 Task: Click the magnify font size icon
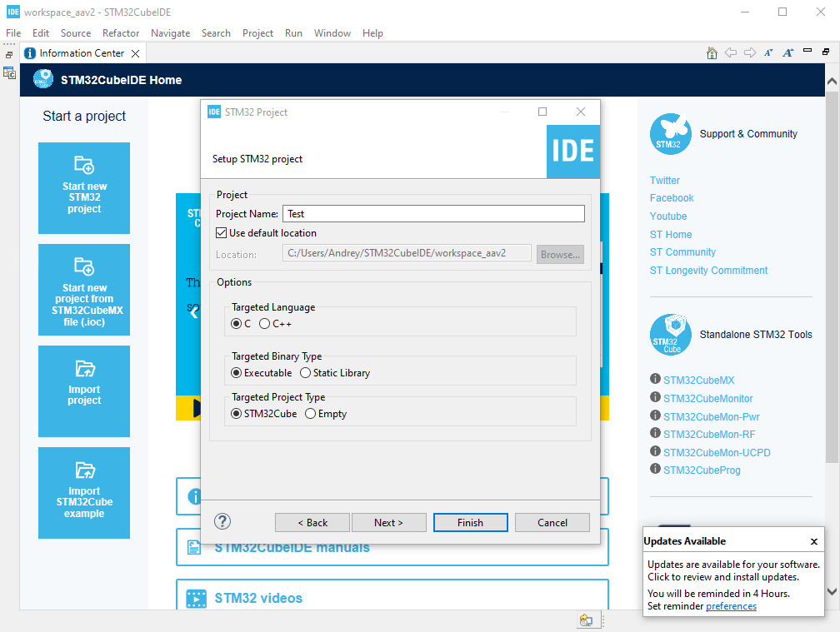pyautogui.click(x=788, y=52)
